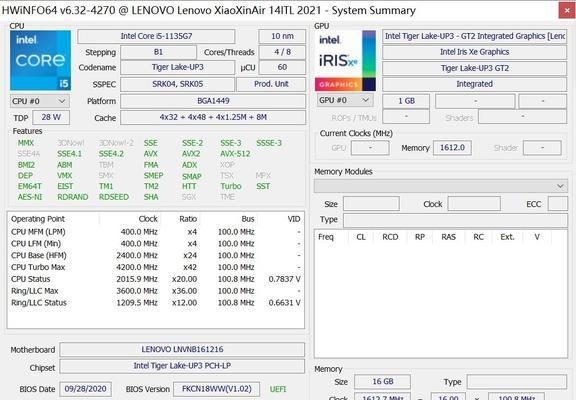576x400 pixels.
Task: Select the Ring/LLC Status row
Action: click(156, 303)
